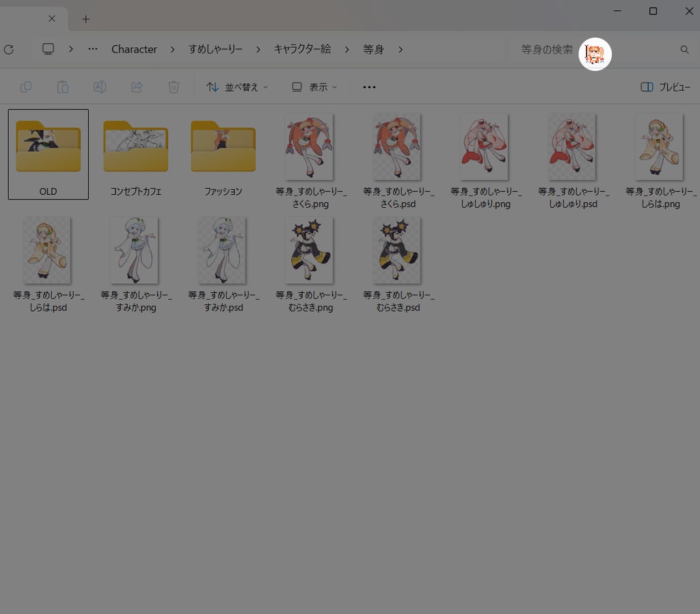
Task: Click the This PC icon in the address bar
Action: tap(47, 49)
